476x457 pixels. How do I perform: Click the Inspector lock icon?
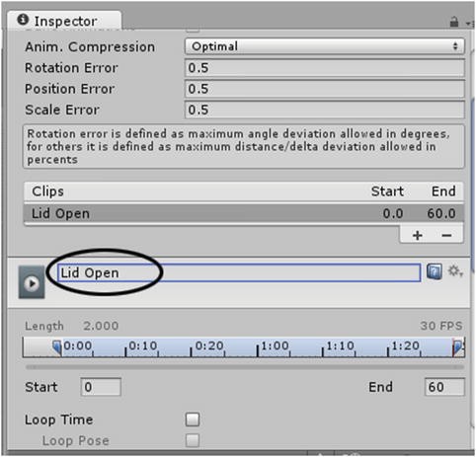tap(454, 22)
